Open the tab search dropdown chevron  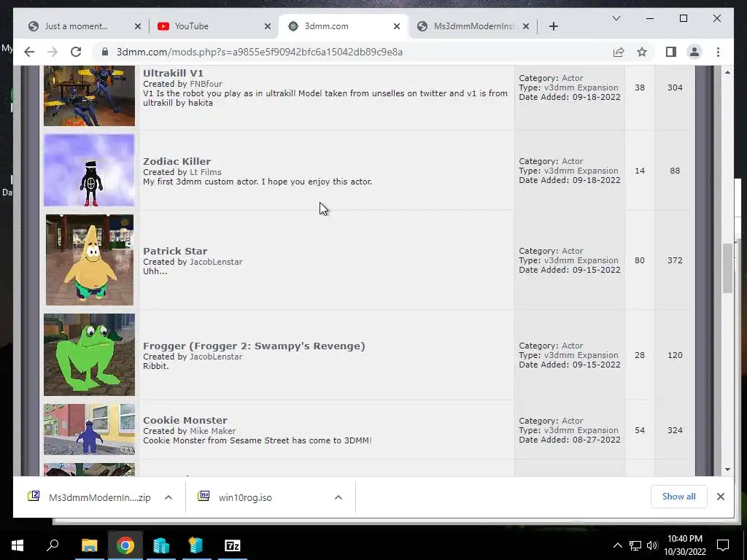[616, 18]
